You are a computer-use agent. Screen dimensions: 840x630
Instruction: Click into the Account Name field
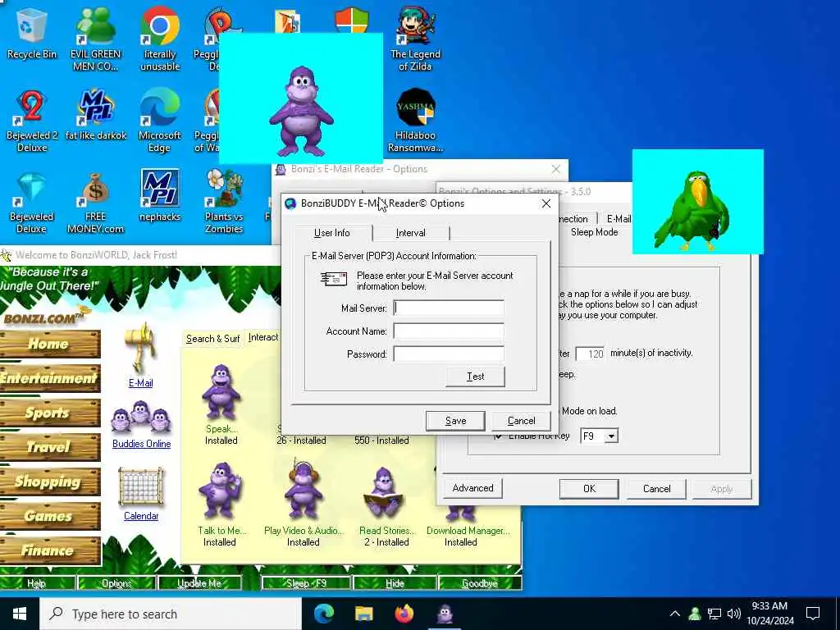pyautogui.click(x=449, y=331)
